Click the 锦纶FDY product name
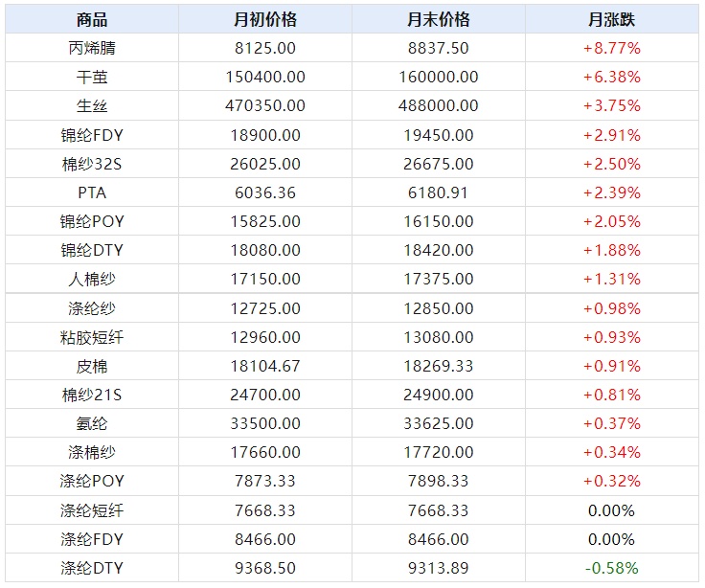 click(92, 135)
